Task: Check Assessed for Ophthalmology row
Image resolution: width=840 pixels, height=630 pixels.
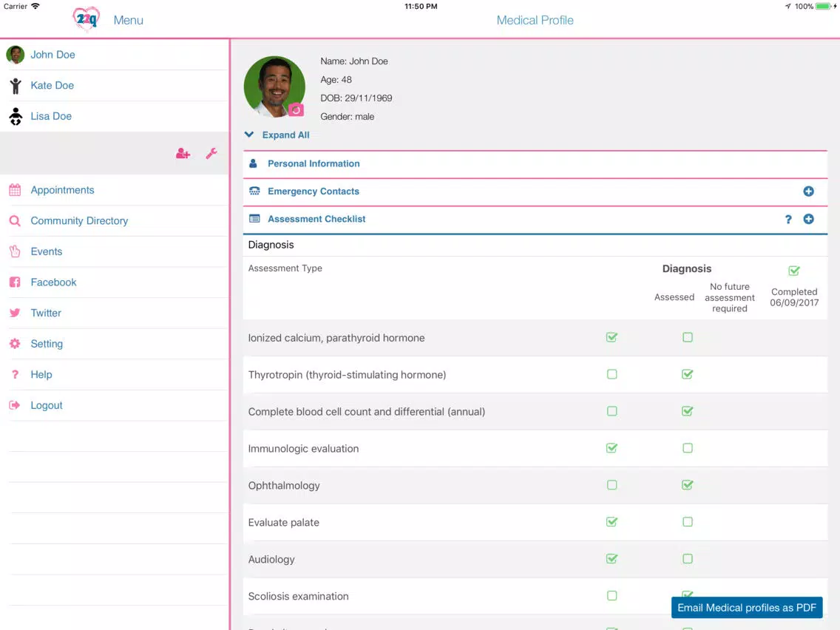Action: click(612, 485)
